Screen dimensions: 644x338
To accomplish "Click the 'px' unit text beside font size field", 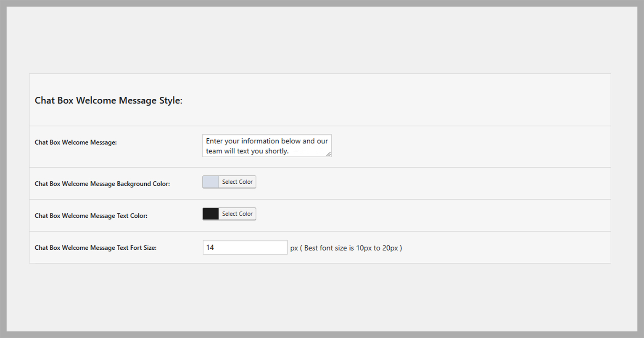I will click(294, 248).
